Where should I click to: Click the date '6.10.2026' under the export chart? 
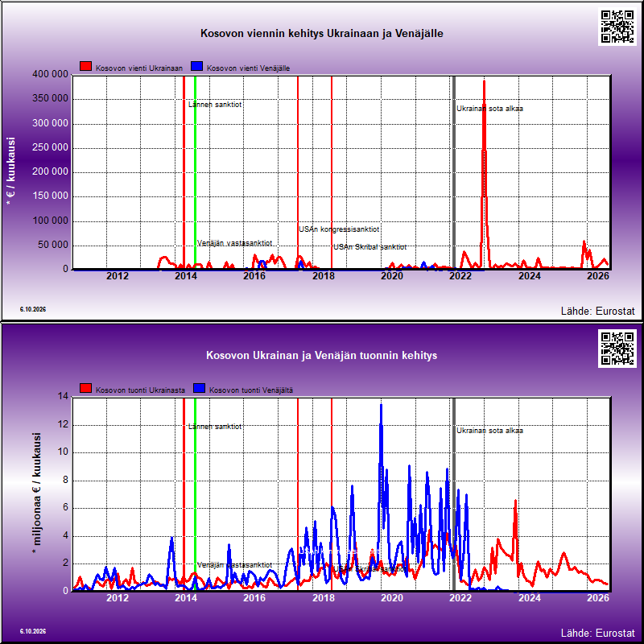click(33, 309)
